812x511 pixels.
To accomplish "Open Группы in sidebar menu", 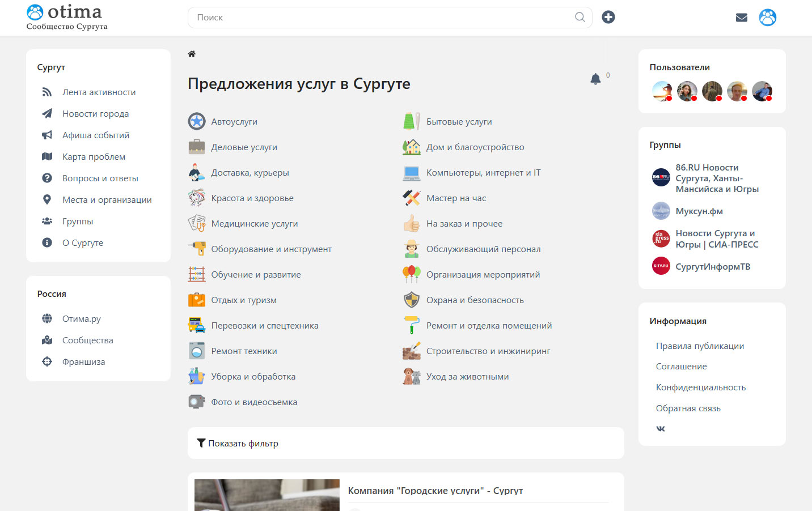I will [78, 221].
